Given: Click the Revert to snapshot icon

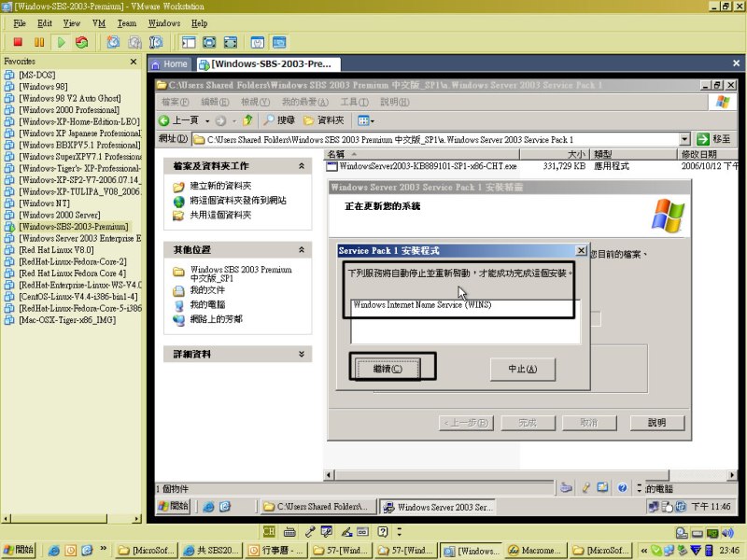Looking at the screenshot, I should click(x=134, y=42).
